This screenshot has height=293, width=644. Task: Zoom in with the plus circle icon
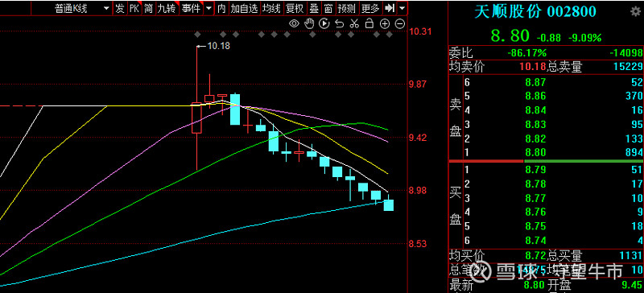385,23
